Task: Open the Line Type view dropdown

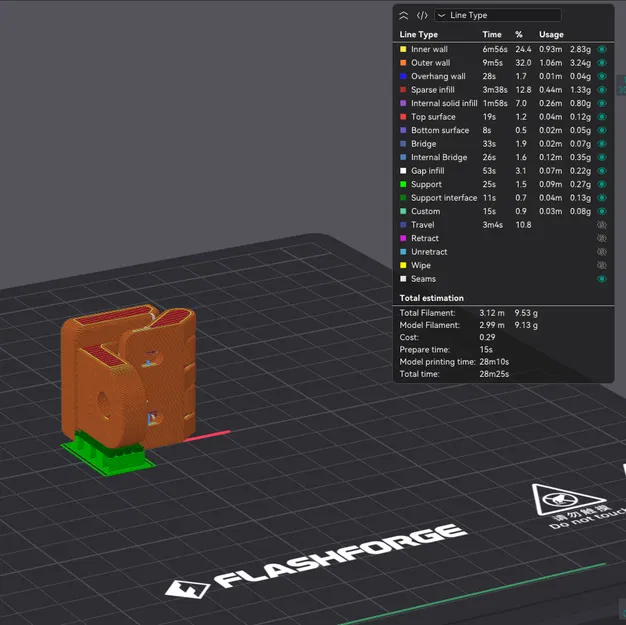Action: point(498,15)
